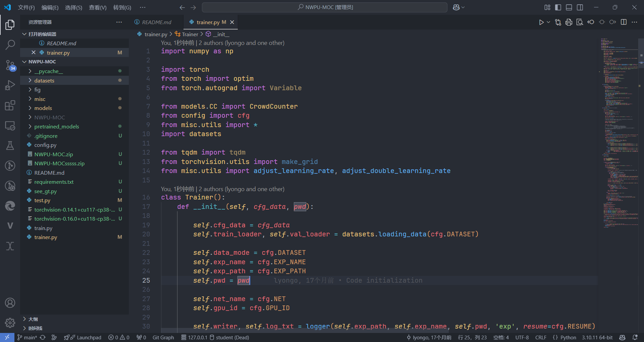Image resolution: width=644 pixels, height=342 pixels.
Task: Open the Testing flask view
Action: [10, 146]
